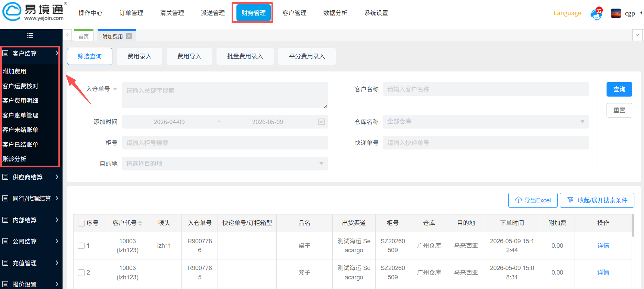Click the blue 查询 button

619,89
